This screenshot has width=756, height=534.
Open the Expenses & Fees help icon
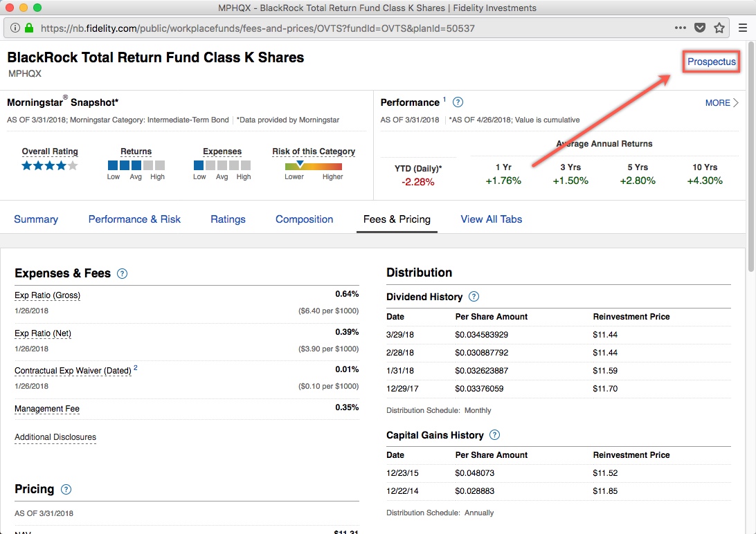[123, 273]
